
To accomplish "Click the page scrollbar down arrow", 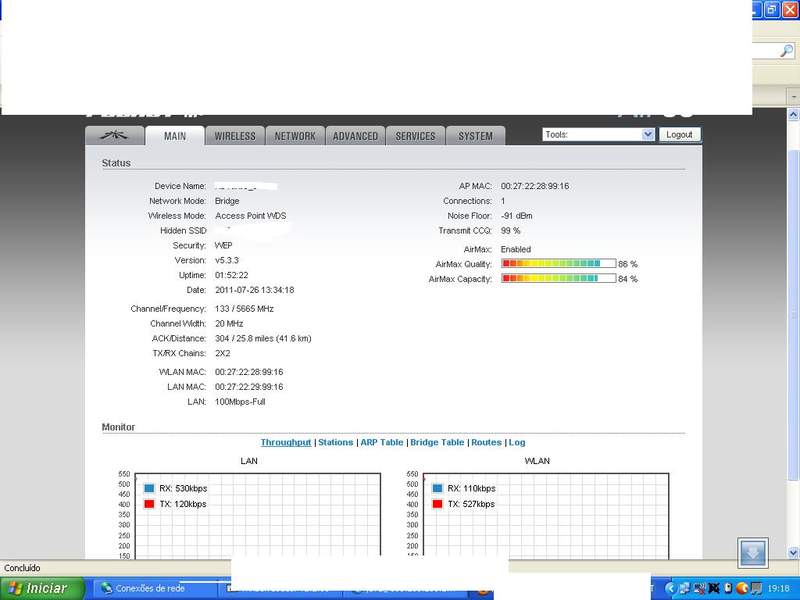I will (x=793, y=553).
